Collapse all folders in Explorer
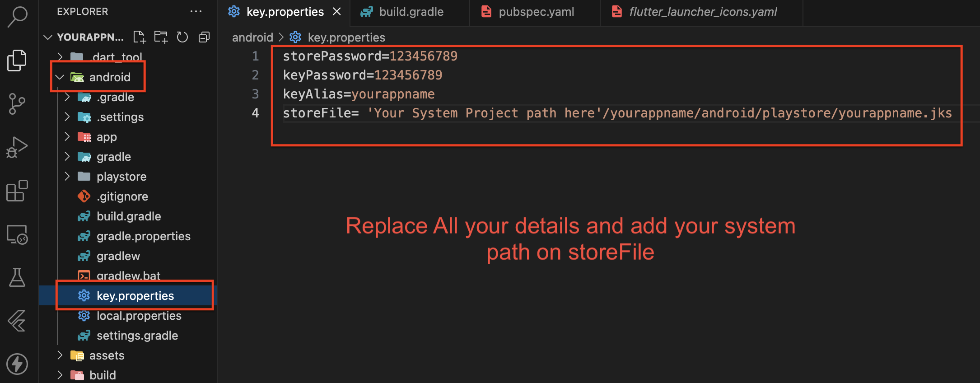Image resolution: width=980 pixels, height=383 pixels. 204,37
